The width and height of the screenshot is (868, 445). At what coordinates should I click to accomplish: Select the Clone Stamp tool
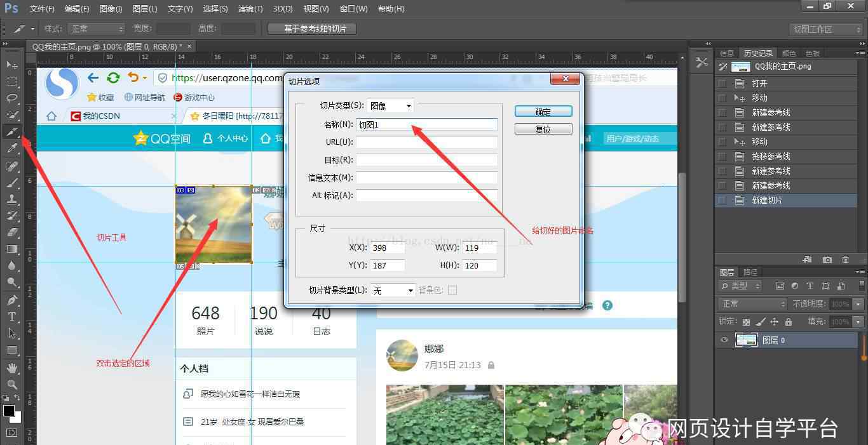coord(12,199)
